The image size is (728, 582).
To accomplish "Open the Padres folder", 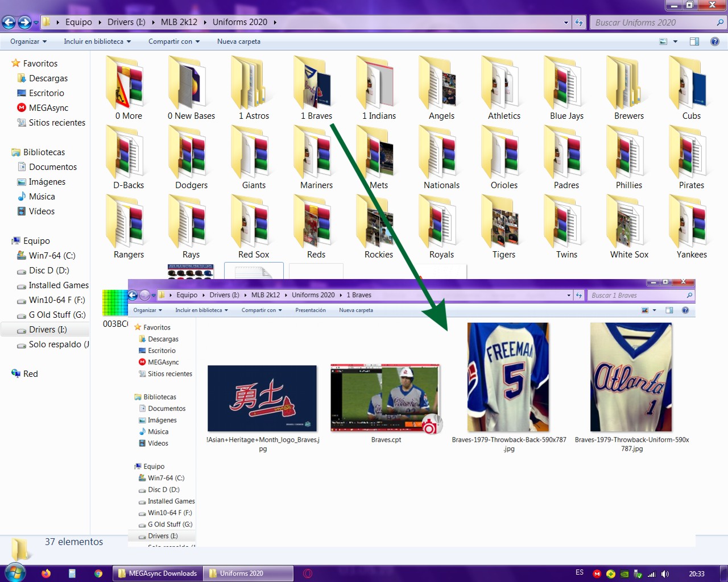I will coord(566,157).
